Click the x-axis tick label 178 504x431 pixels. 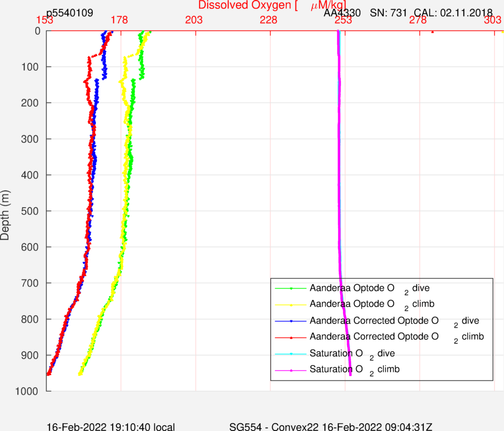pyautogui.click(x=119, y=20)
